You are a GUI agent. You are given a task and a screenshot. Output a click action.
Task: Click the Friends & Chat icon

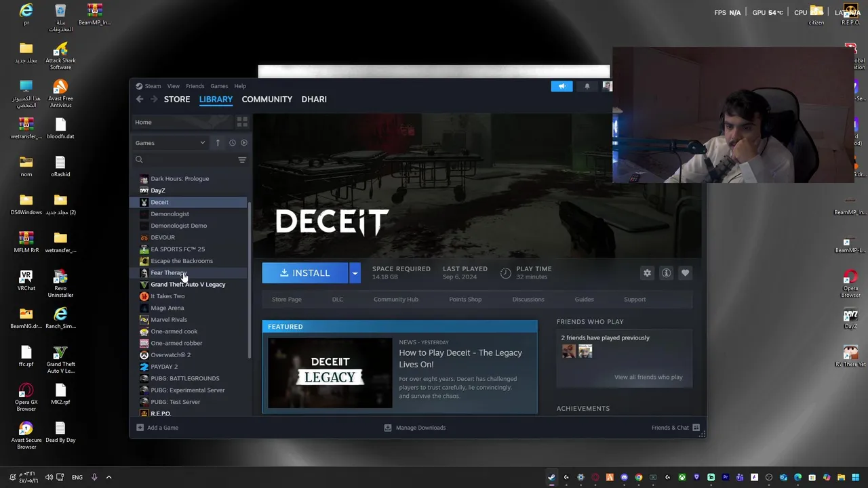click(x=696, y=428)
